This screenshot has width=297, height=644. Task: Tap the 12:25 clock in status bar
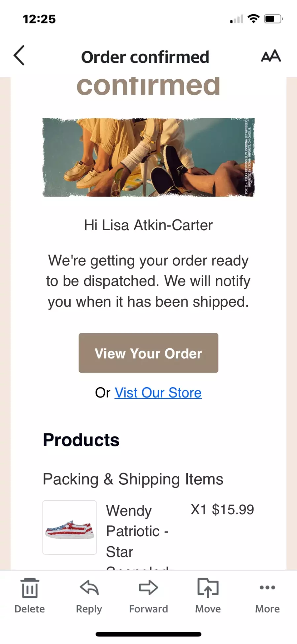coord(39,19)
